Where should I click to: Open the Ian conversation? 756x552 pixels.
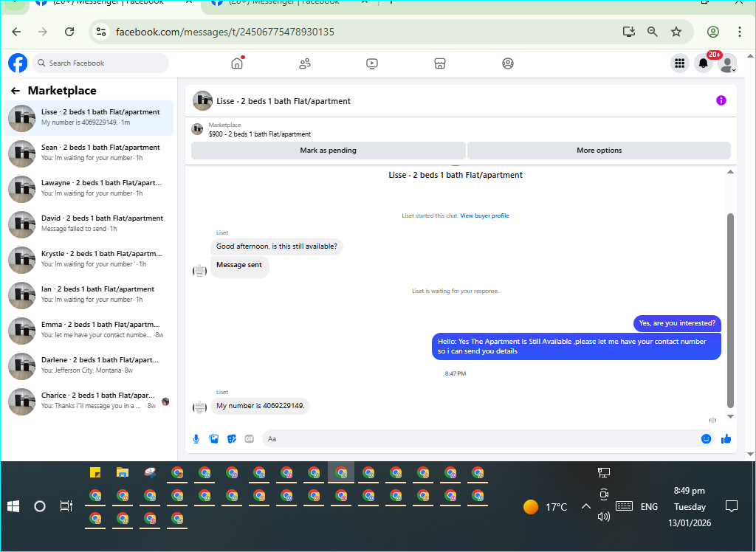[89, 294]
